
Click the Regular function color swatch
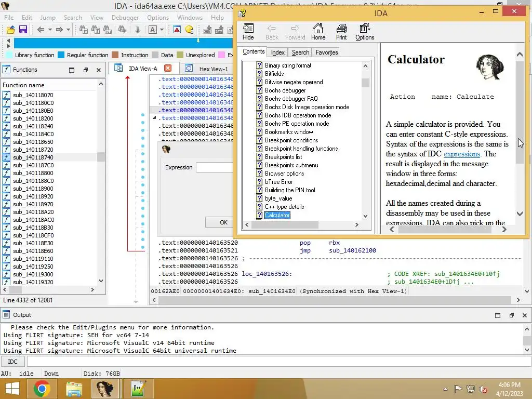click(61, 55)
